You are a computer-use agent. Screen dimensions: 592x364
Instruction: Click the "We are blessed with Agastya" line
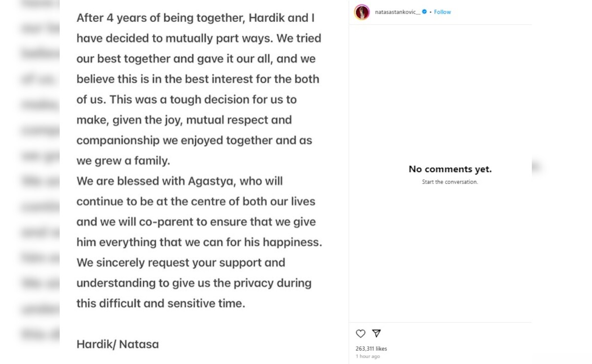tap(180, 181)
